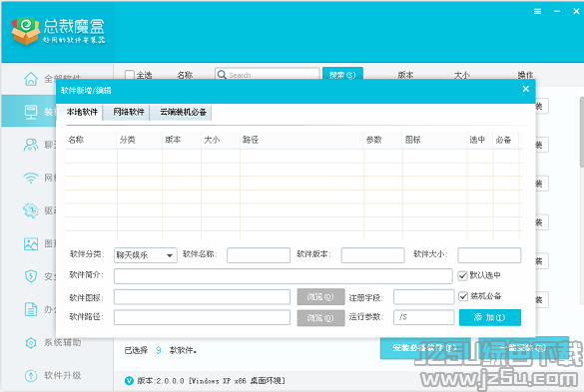Toggle the 装机必备 checkbox
Viewport: 584px width, 392px height.
[x=463, y=296]
